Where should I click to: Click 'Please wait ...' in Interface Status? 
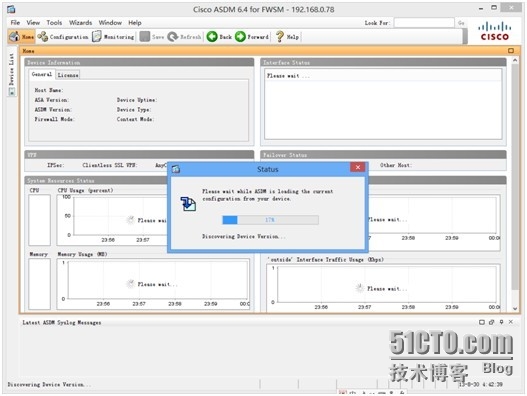coord(288,76)
